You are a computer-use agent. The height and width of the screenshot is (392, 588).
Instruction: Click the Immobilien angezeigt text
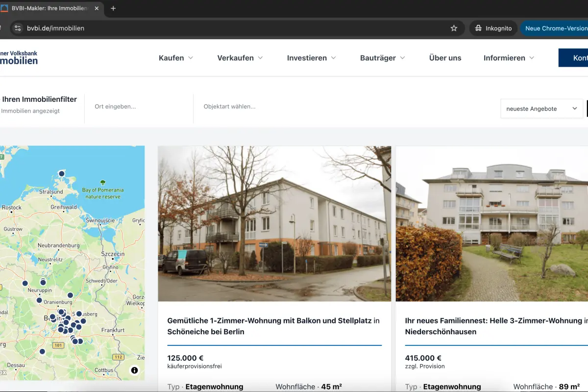30,111
